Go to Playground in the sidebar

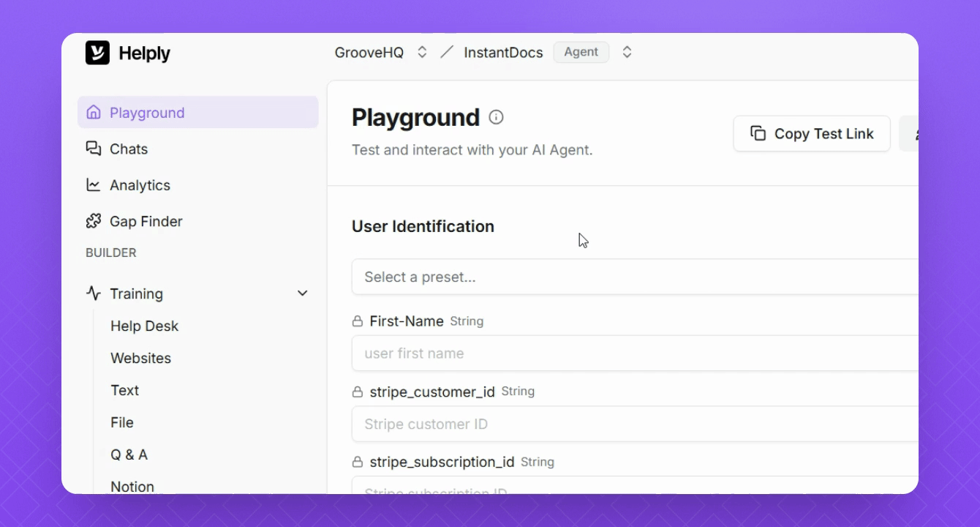click(198, 112)
